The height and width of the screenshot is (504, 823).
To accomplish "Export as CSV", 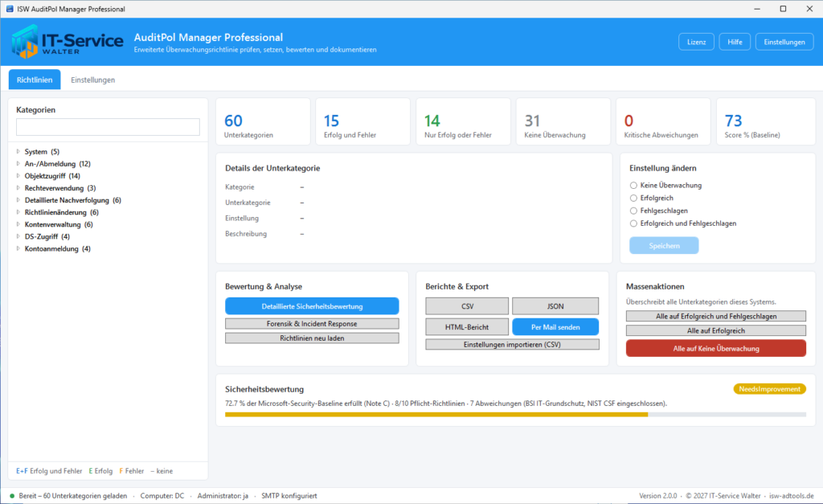I will tap(467, 306).
